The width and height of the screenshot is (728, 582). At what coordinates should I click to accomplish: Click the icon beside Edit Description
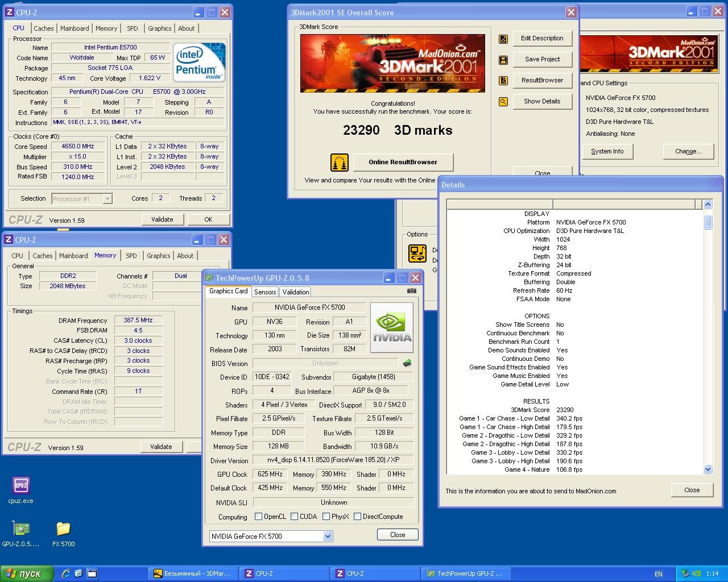pos(503,39)
